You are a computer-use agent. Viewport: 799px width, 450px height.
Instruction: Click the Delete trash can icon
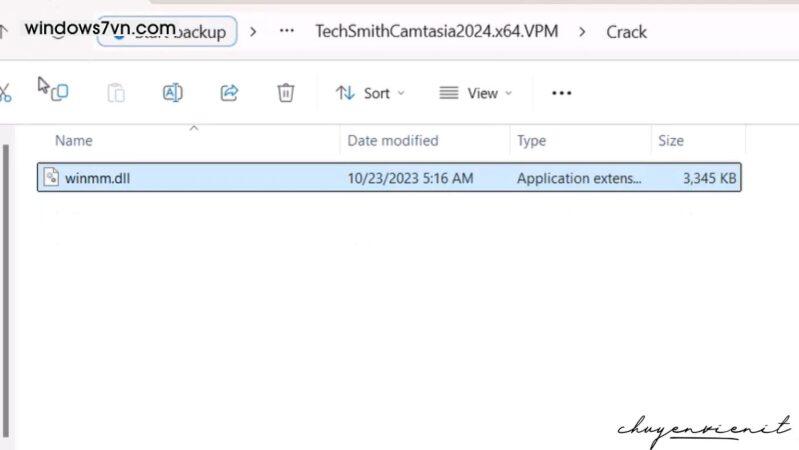tap(285, 93)
